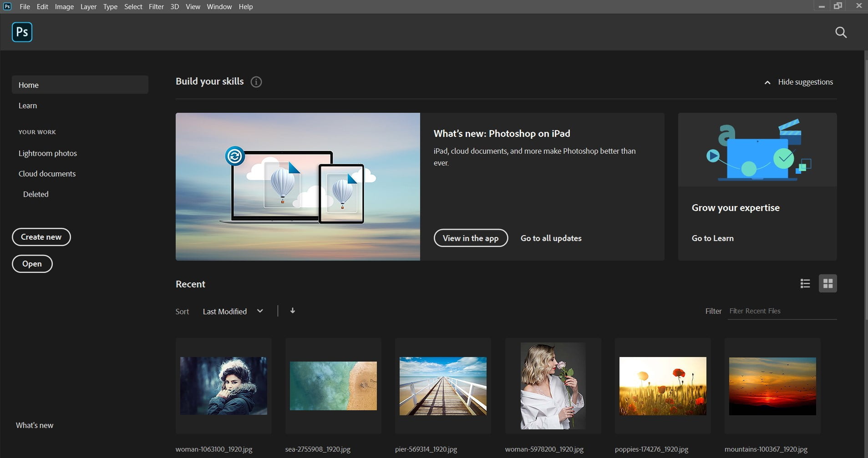Open Lightroom photos from the sidebar

[47, 153]
